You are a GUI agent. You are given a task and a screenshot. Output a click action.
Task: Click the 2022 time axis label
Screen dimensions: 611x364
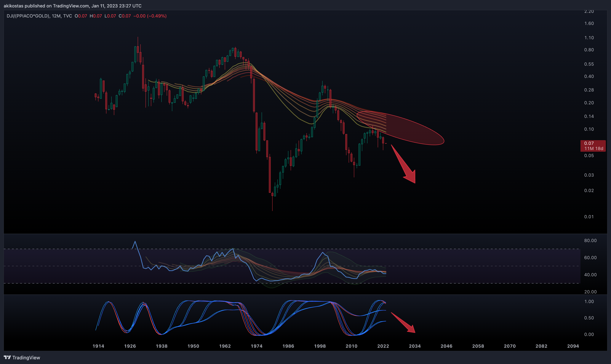coord(383,346)
